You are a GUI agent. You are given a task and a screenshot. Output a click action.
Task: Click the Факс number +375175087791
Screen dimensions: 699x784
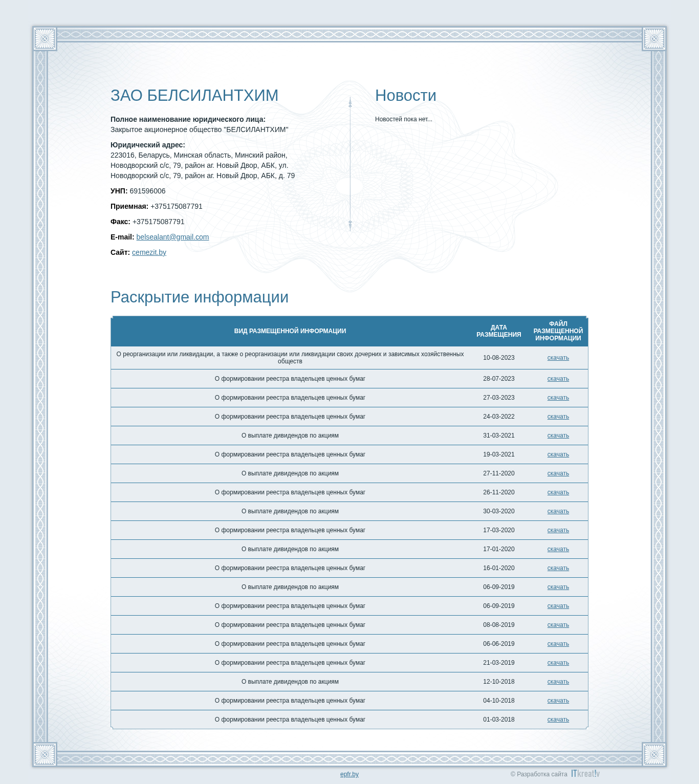[x=158, y=222]
